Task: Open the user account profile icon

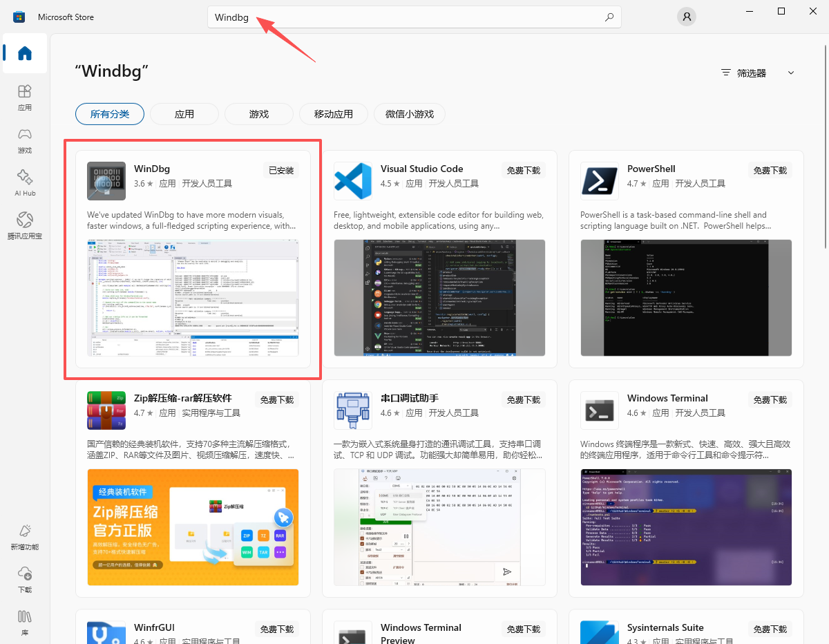Action: point(686,17)
